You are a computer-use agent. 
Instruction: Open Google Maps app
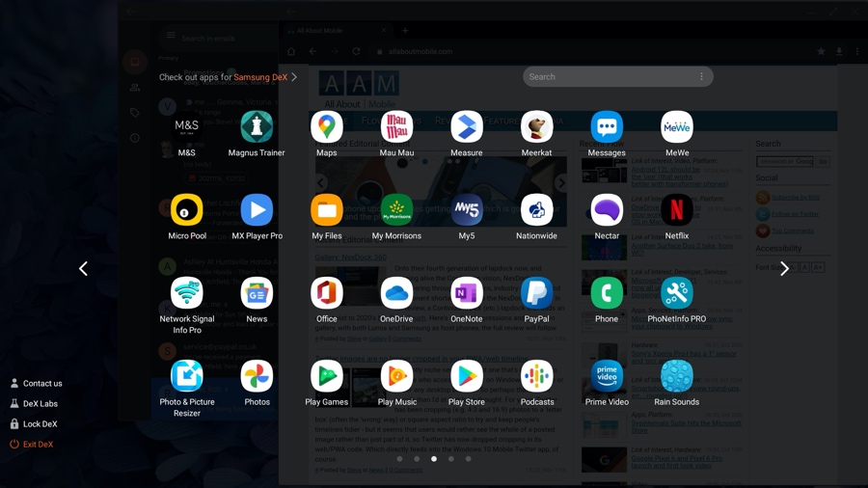point(327,127)
